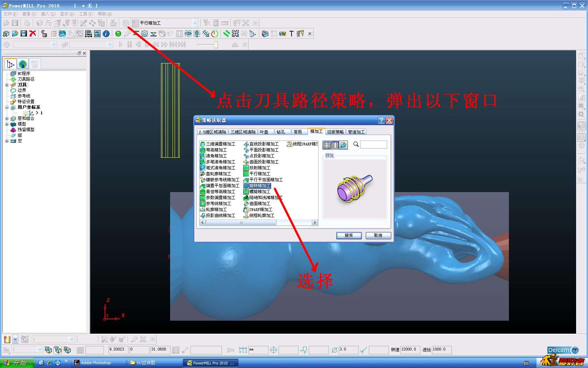This screenshot has width=588, height=368.
Task: Click the 取消 cancel button
Action: [x=378, y=236]
